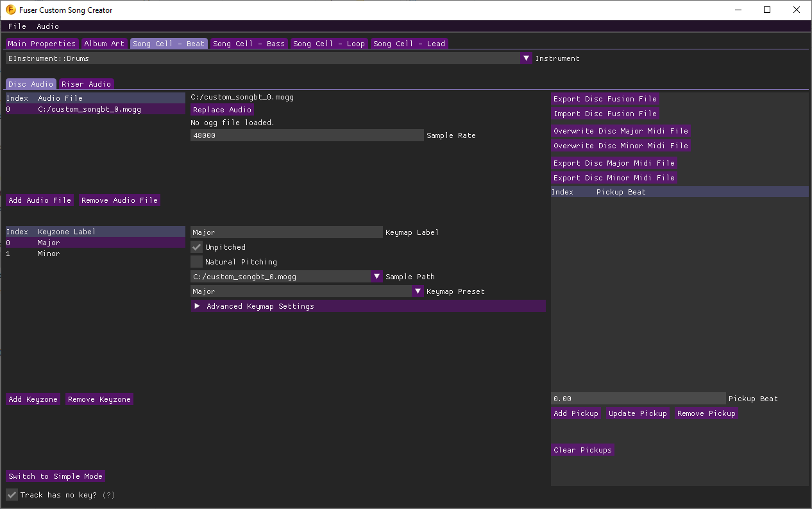Click Import Disc Fusion File
This screenshot has height=509, width=812.
click(605, 114)
